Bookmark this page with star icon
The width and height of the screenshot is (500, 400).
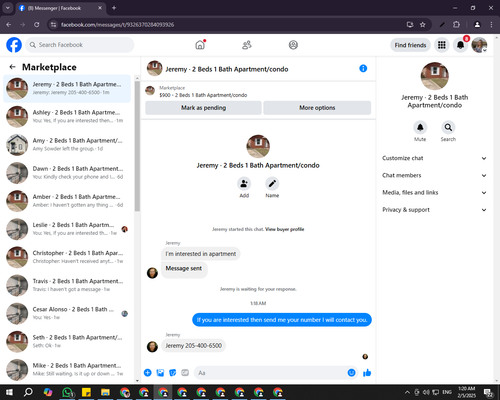423,24
